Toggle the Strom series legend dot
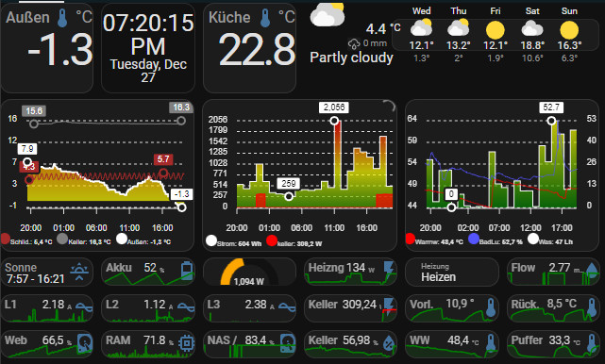The image size is (605, 364). 211,240
